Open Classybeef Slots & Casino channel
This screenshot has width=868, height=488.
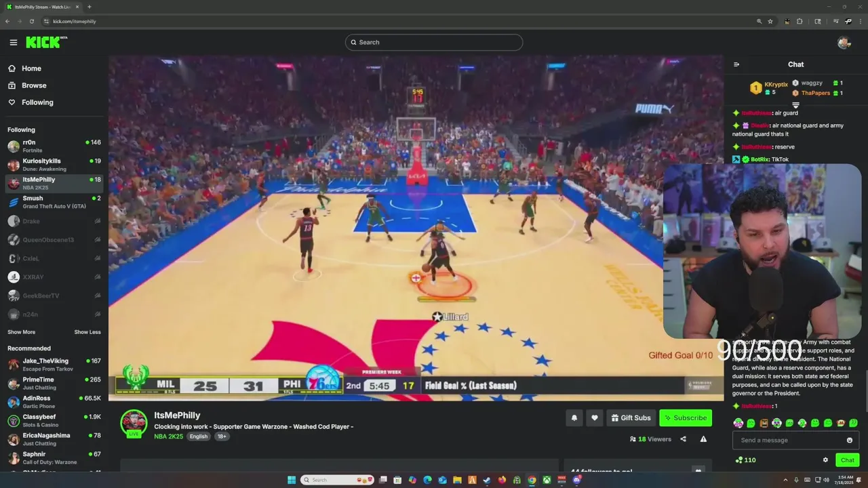pyautogui.click(x=54, y=420)
